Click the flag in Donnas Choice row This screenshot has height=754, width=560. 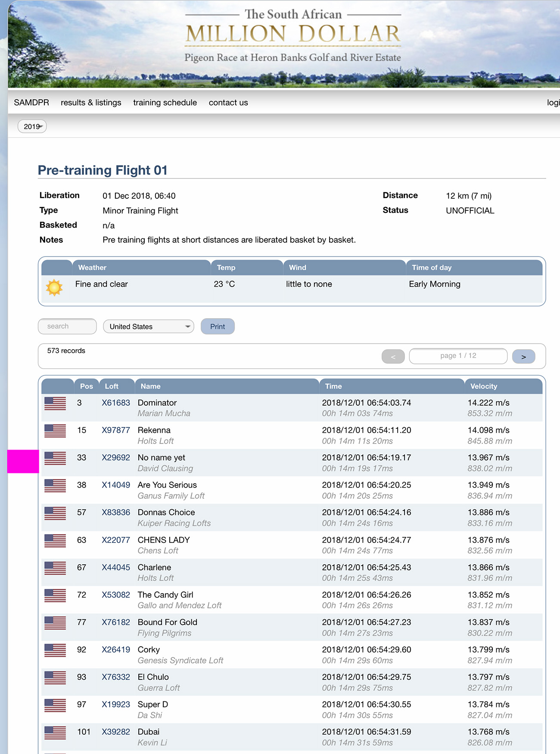click(x=55, y=513)
